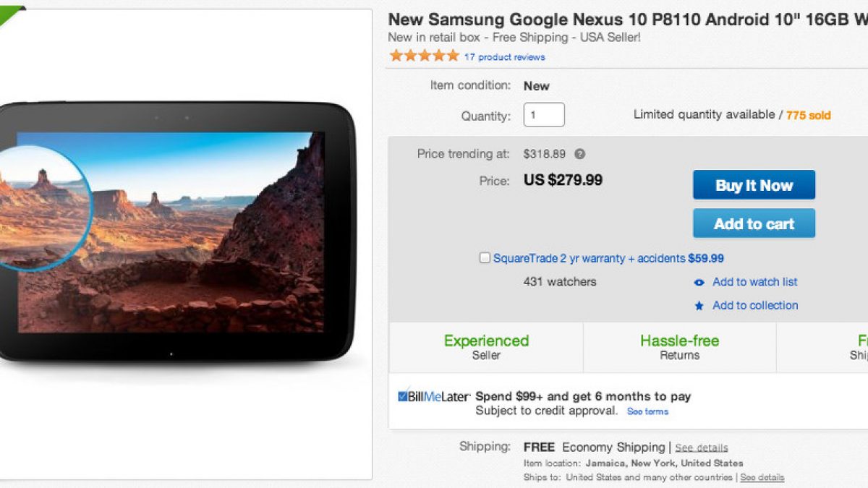Screen dimensions: 868x488
Task: Click the eye icon beside watch list
Action: pos(699,283)
